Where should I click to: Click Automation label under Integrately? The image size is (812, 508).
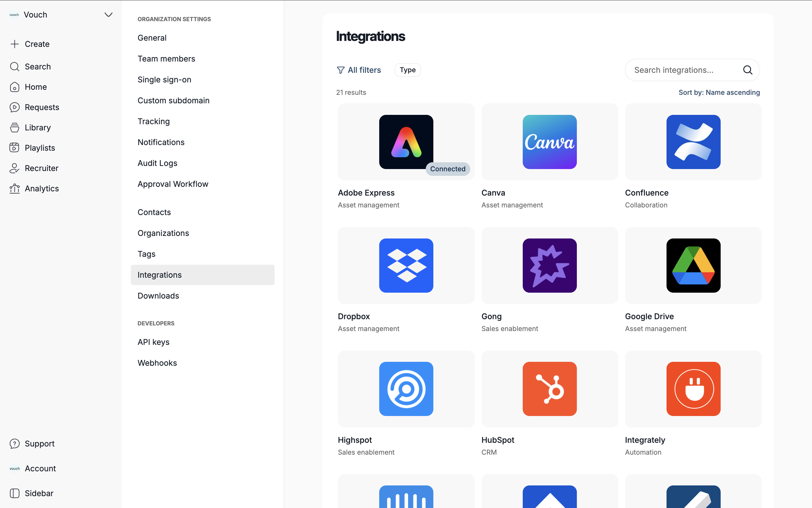tap(643, 452)
